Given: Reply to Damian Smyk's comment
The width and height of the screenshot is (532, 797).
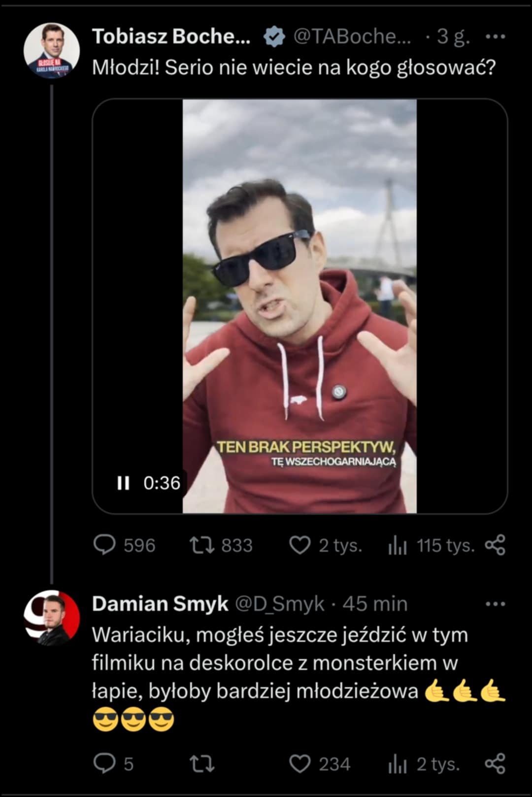Looking at the screenshot, I should pyautogui.click(x=104, y=764).
